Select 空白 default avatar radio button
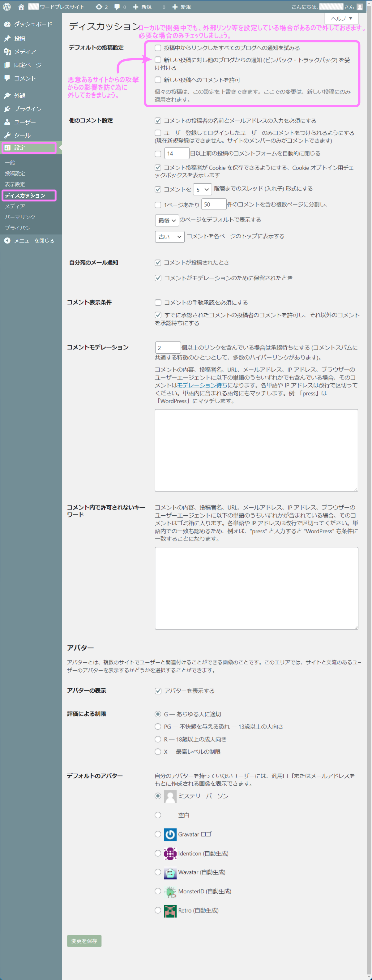The height and width of the screenshot is (980, 372). tap(158, 815)
